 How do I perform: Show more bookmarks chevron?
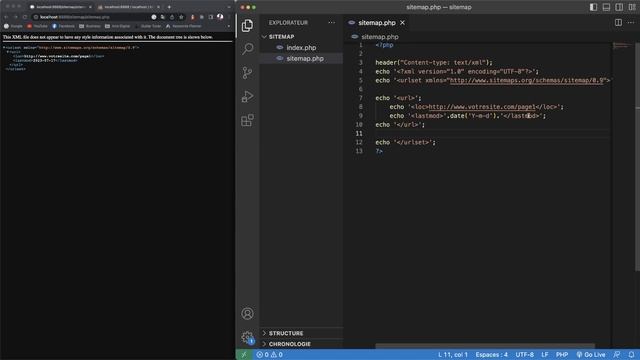coord(229,26)
